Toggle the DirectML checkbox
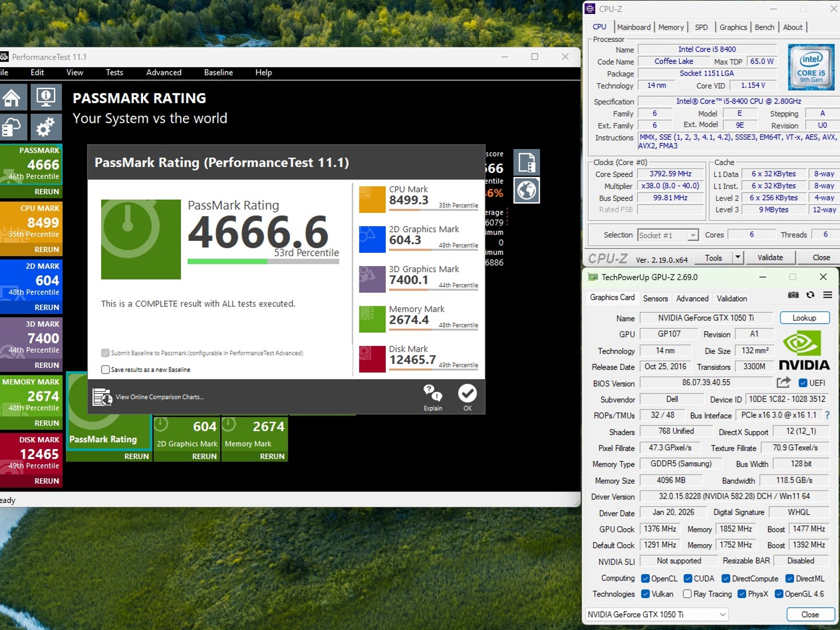The image size is (840, 630). click(x=790, y=578)
